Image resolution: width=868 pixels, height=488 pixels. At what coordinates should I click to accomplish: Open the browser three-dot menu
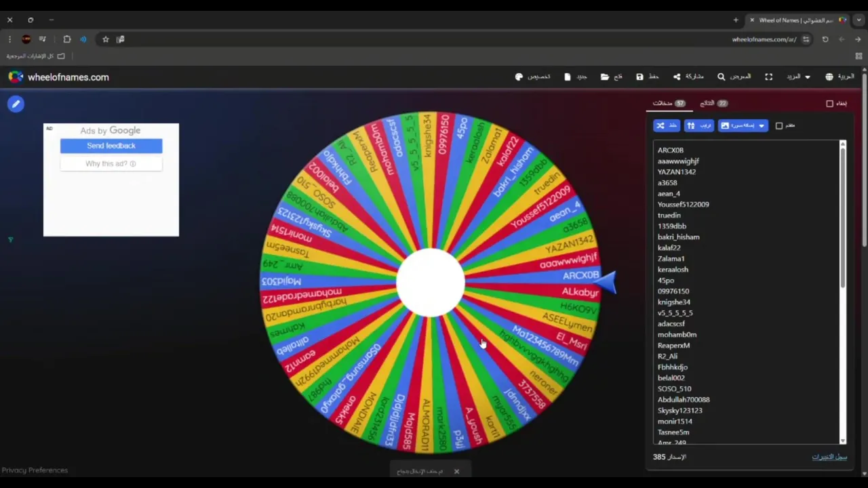9,39
